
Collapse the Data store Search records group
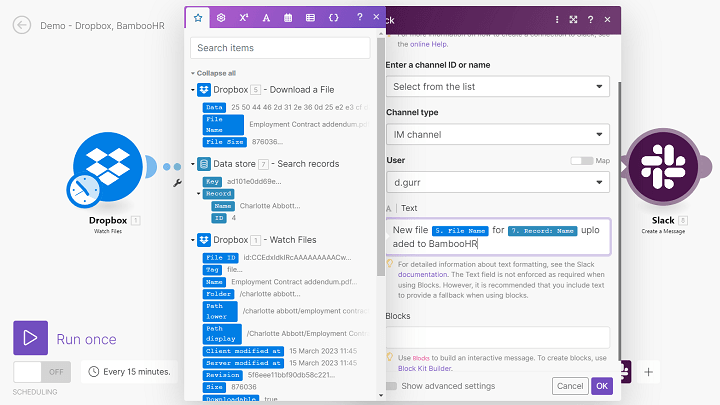tap(193, 164)
